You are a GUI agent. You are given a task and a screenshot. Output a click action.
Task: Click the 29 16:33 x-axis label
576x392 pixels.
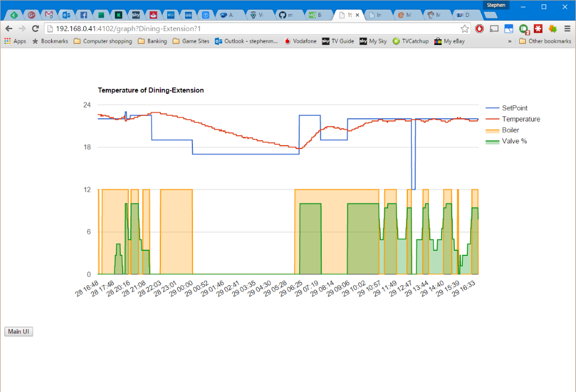(463, 289)
